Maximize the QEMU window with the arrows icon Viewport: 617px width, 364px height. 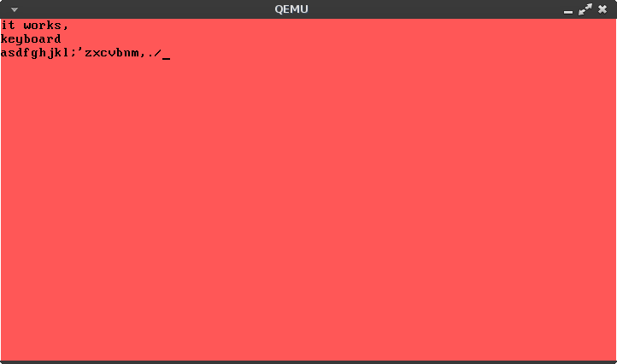pos(585,9)
